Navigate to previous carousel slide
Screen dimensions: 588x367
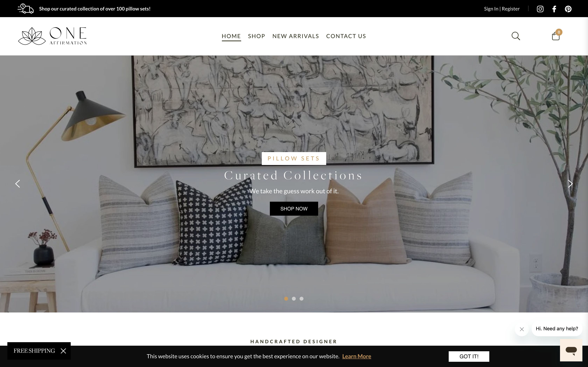tap(17, 183)
